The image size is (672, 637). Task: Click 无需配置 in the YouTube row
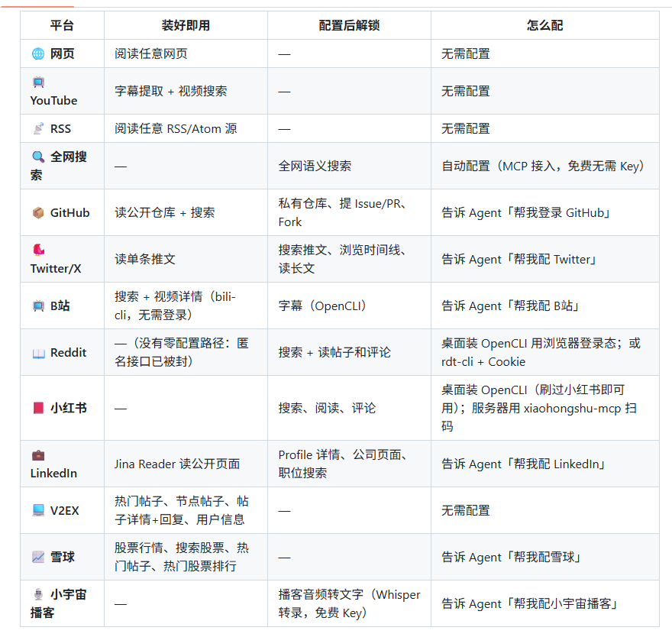[x=465, y=91]
